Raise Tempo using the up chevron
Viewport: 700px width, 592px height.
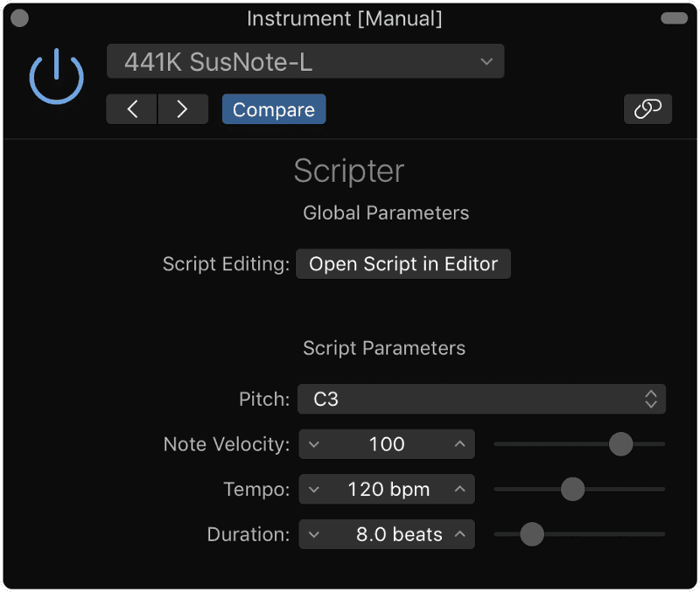460,490
